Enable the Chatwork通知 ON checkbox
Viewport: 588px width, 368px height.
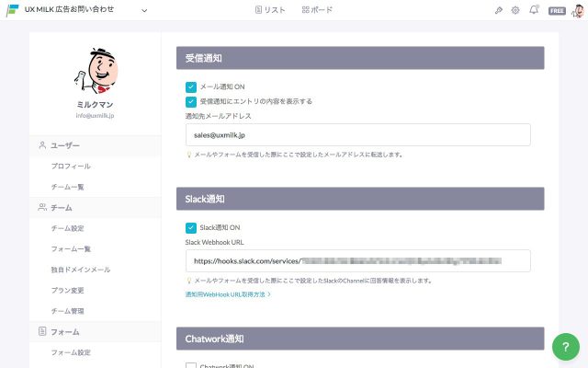click(191, 366)
